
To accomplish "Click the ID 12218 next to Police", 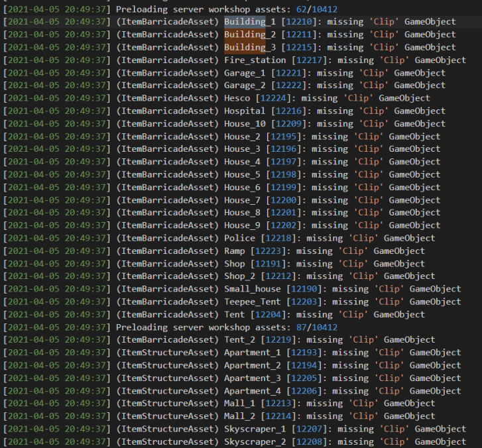I will tap(278, 238).
